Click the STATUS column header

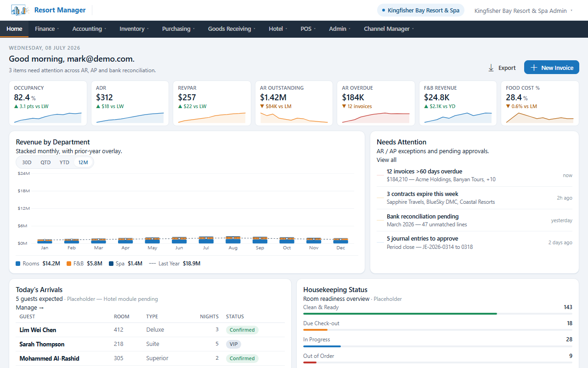click(x=235, y=316)
